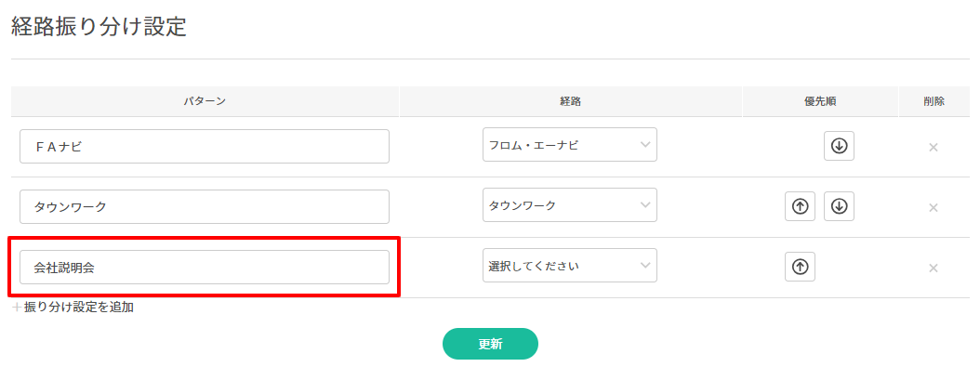The height and width of the screenshot is (380, 980).
Task: Open the フロム・エーナビ route dropdown
Action: tap(569, 145)
